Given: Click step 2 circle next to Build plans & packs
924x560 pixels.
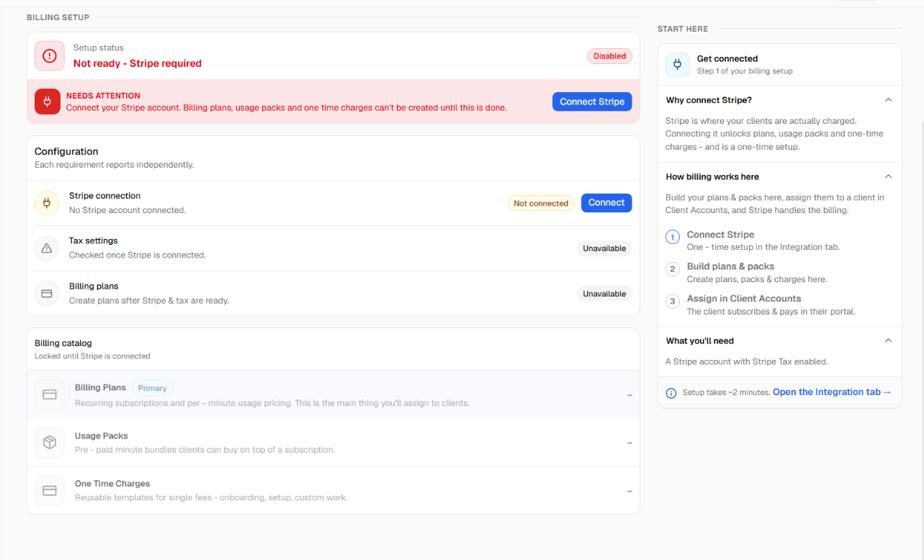Looking at the screenshot, I should coord(673,269).
